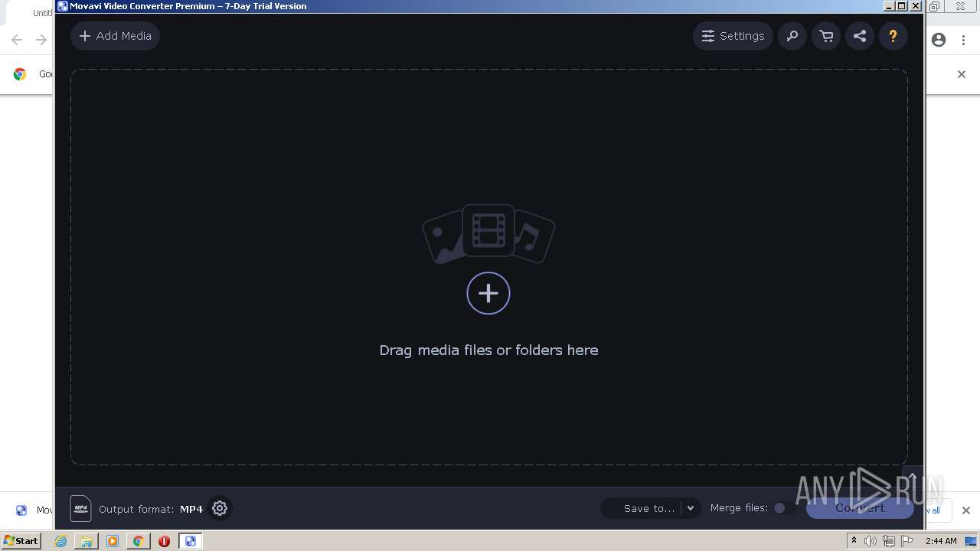
Task: Launch Internet Explorer from taskbar
Action: pos(61,541)
